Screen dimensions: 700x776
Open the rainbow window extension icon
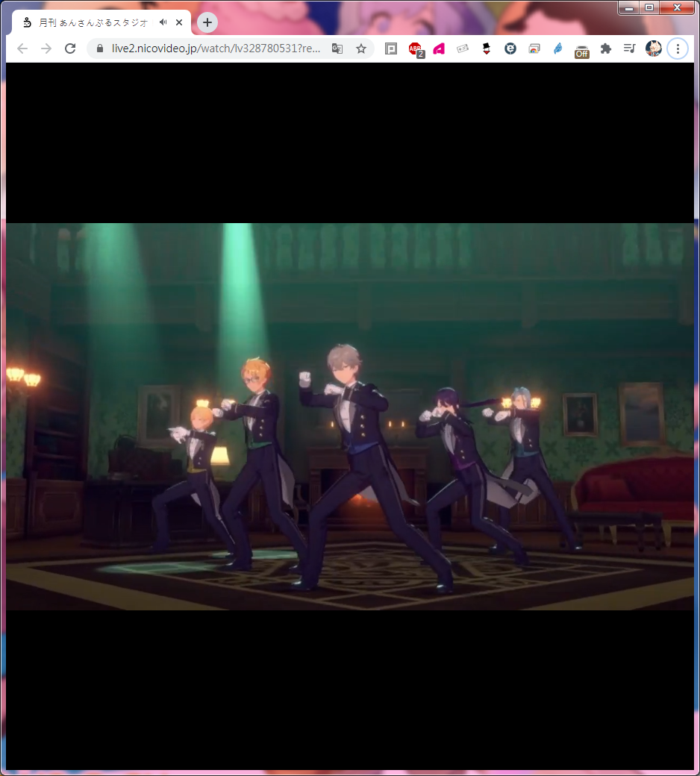534,48
